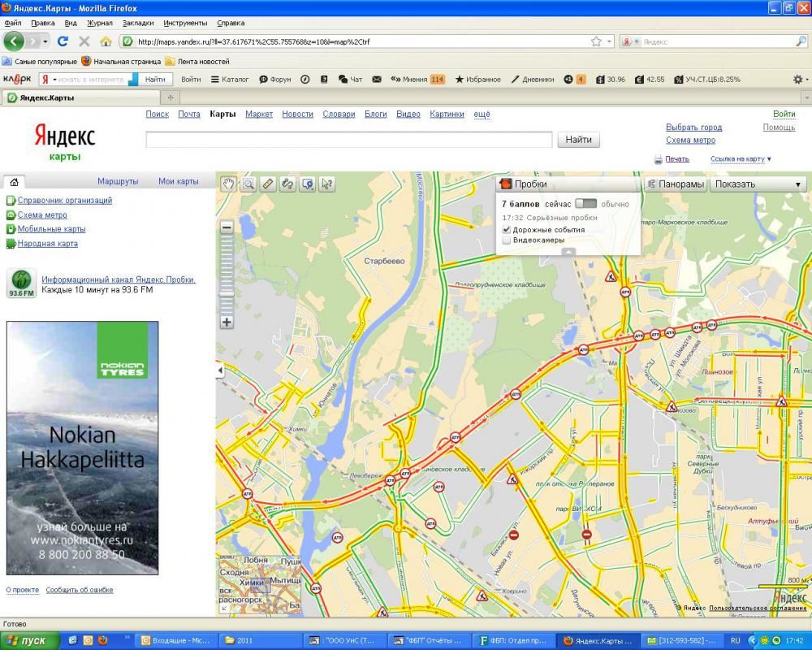The width and height of the screenshot is (812, 650).
Task: Open the route building map tool
Action: pyautogui.click(x=287, y=184)
